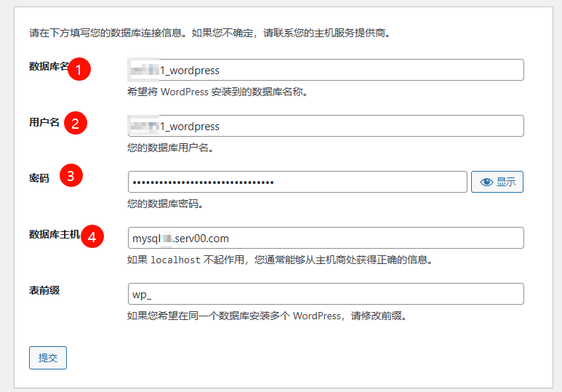This screenshot has height=392, width=562.
Task: Click hint 希望将 WordPress 安装到的数据库名称。
Action: pos(217,92)
